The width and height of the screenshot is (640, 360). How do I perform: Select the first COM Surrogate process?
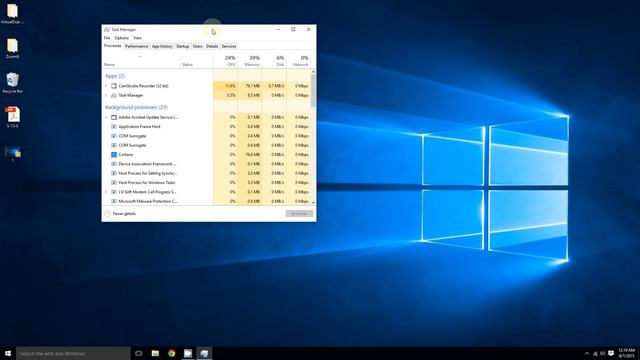coord(132,136)
